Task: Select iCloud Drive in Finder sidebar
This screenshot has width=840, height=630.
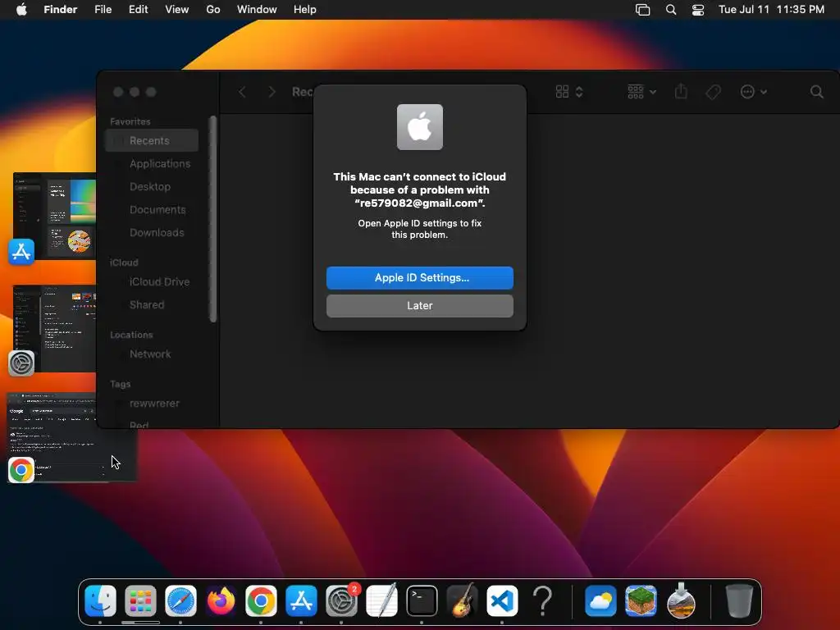Action: 152,282
